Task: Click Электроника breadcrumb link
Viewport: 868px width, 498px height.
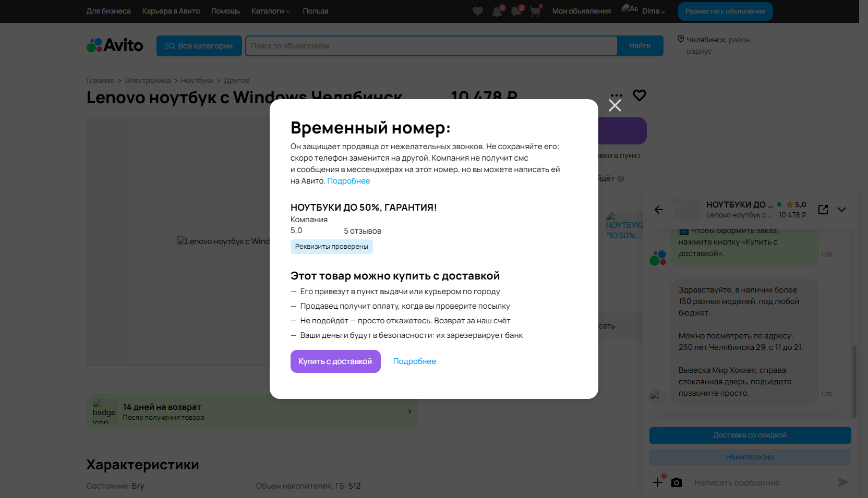Action: point(148,80)
